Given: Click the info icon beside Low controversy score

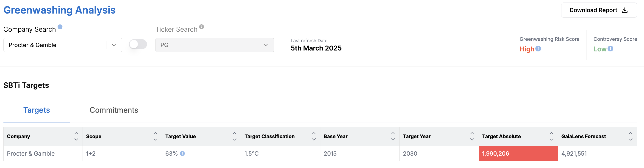Looking at the screenshot, I should [x=611, y=48].
